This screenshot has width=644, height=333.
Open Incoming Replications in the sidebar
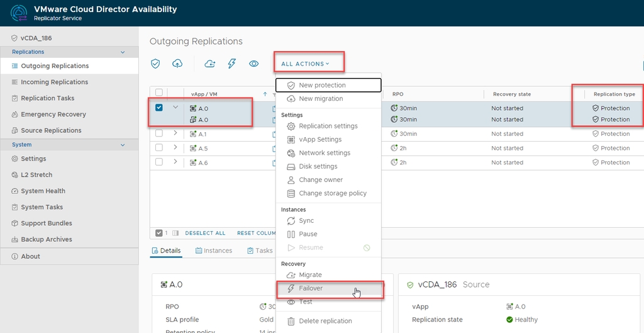pyautogui.click(x=54, y=82)
